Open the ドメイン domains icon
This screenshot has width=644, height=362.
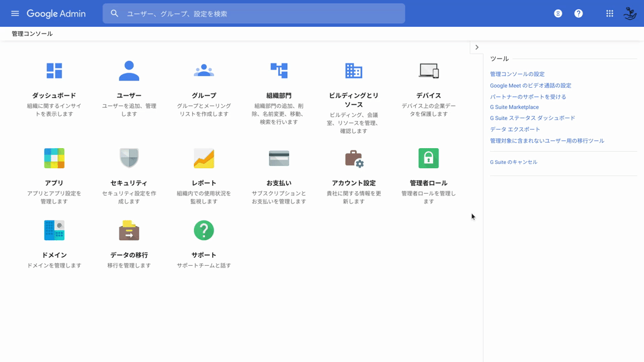[x=54, y=230]
